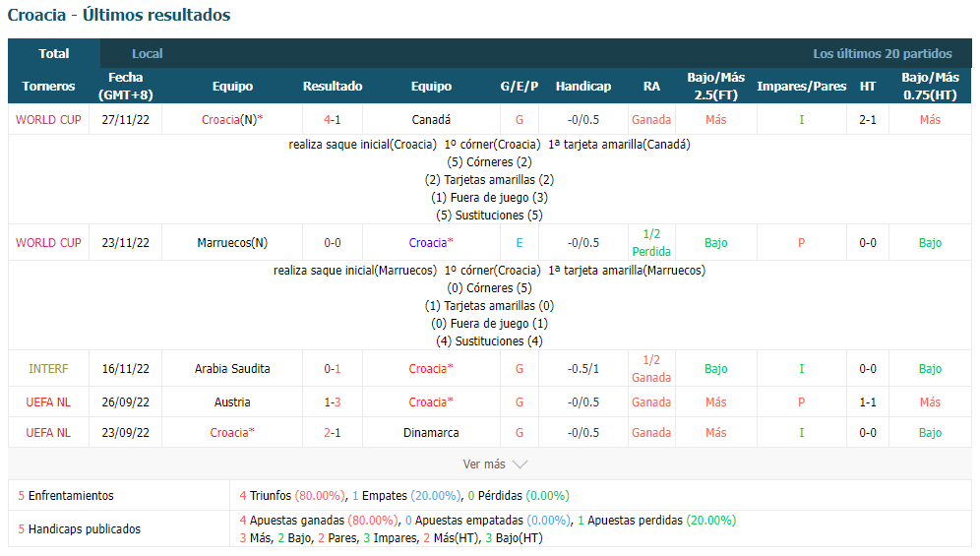
Task: Click date 27/11/22
Action: pos(126,119)
